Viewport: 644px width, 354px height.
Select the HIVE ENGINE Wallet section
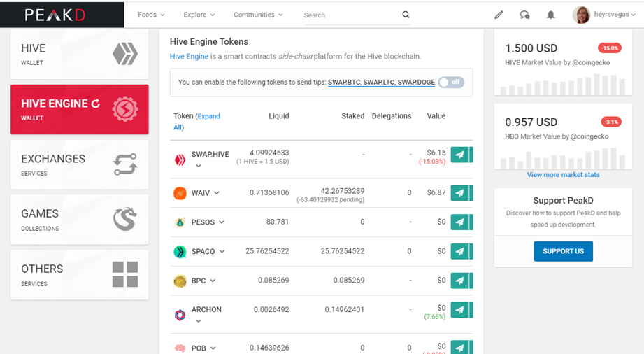(x=80, y=109)
